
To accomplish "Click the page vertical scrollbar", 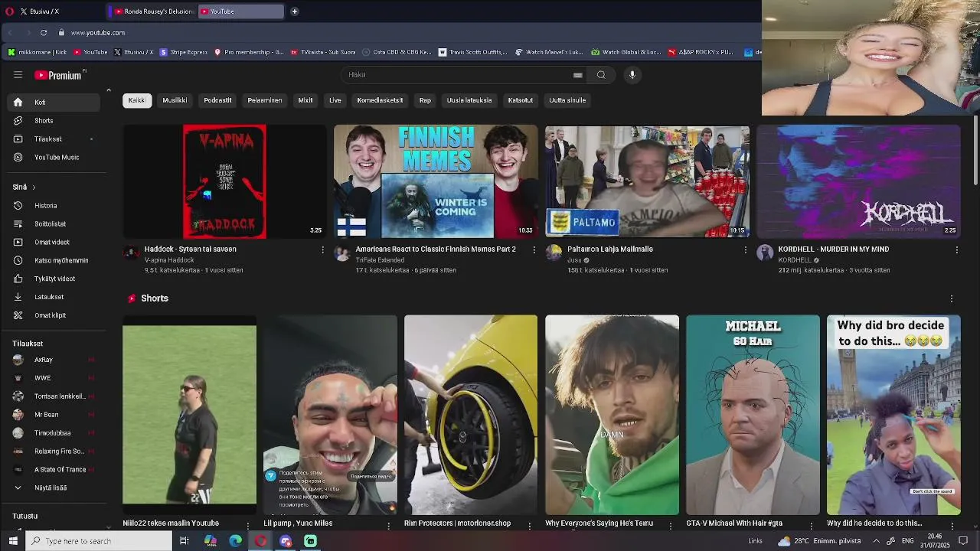I will [975, 150].
